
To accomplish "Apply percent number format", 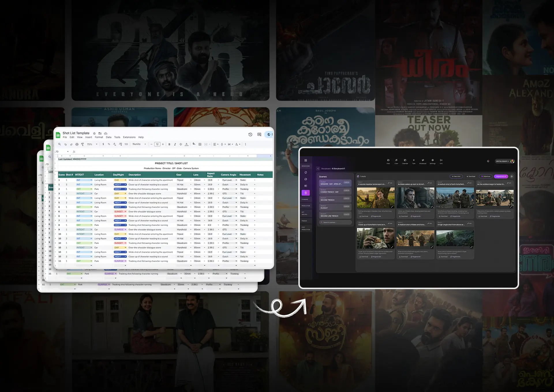I will pyautogui.click(x=109, y=144).
